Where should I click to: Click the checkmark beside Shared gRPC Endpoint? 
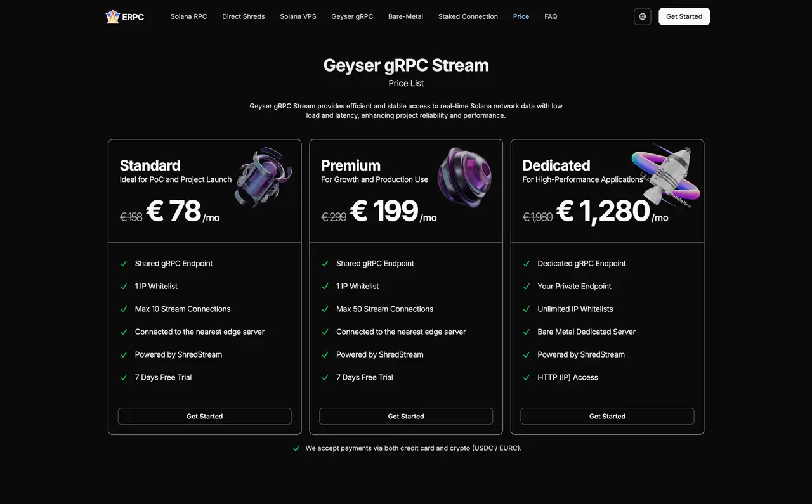[124, 263]
